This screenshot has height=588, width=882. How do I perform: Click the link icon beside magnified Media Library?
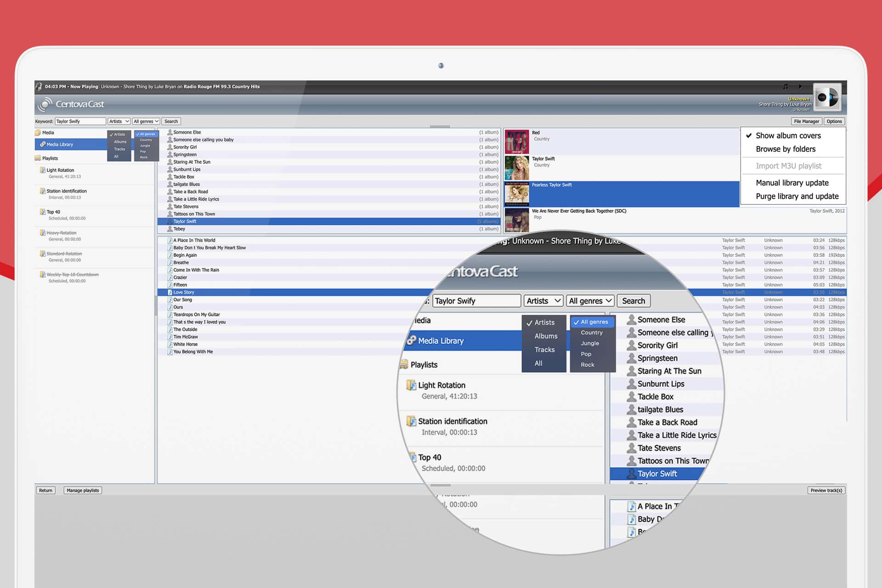pyautogui.click(x=411, y=340)
